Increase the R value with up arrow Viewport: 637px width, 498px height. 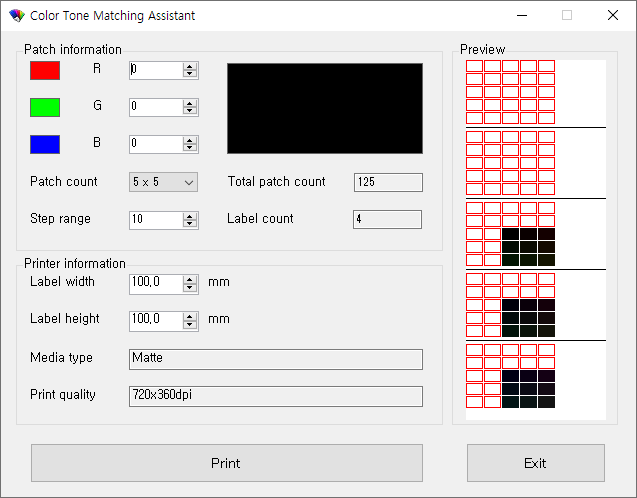pyautogui.click(x=190, y=67)
